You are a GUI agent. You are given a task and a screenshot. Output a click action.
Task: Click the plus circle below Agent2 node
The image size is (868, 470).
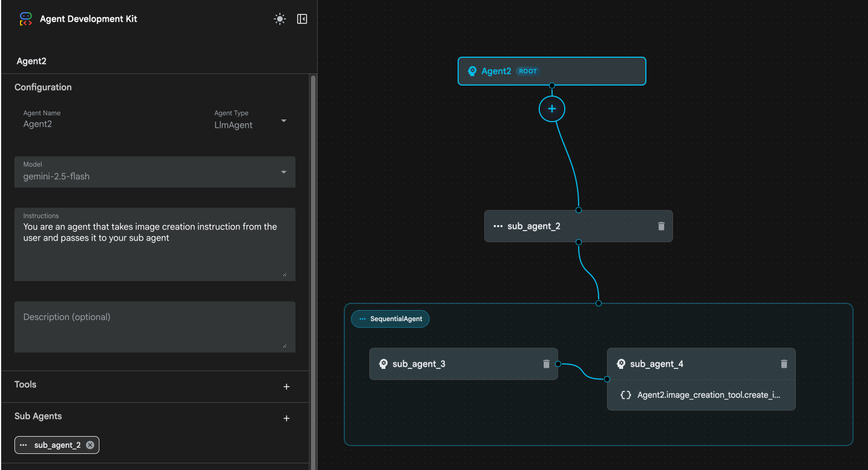click(x=551, y=109)
